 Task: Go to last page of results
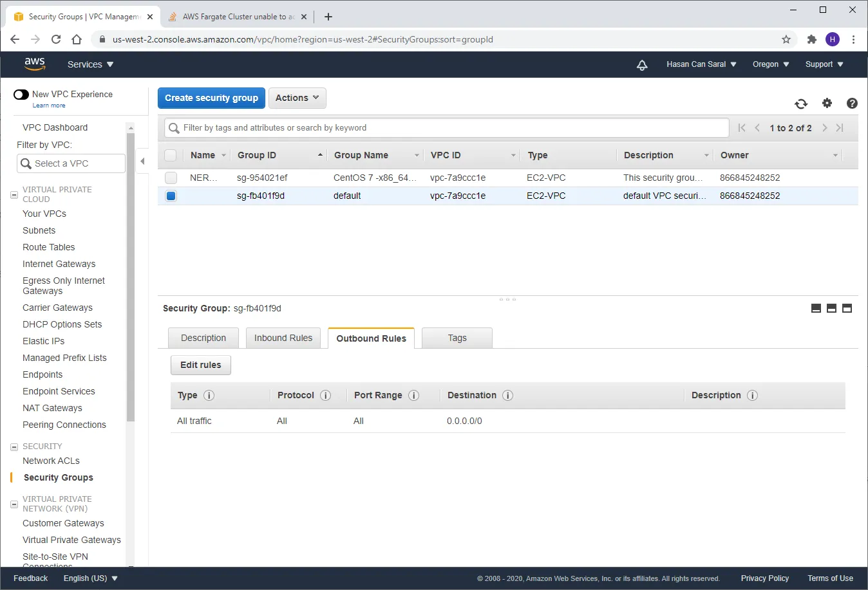[840, 128]
